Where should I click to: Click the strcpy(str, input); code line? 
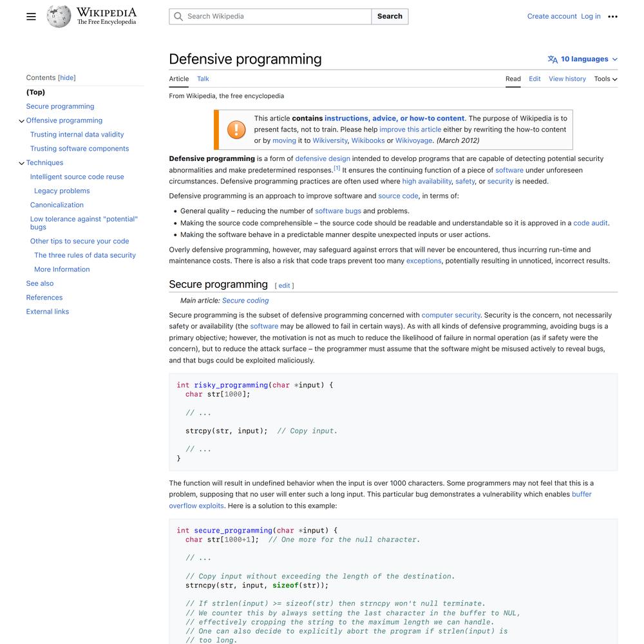pyautogui.click(x=226, y=431)
